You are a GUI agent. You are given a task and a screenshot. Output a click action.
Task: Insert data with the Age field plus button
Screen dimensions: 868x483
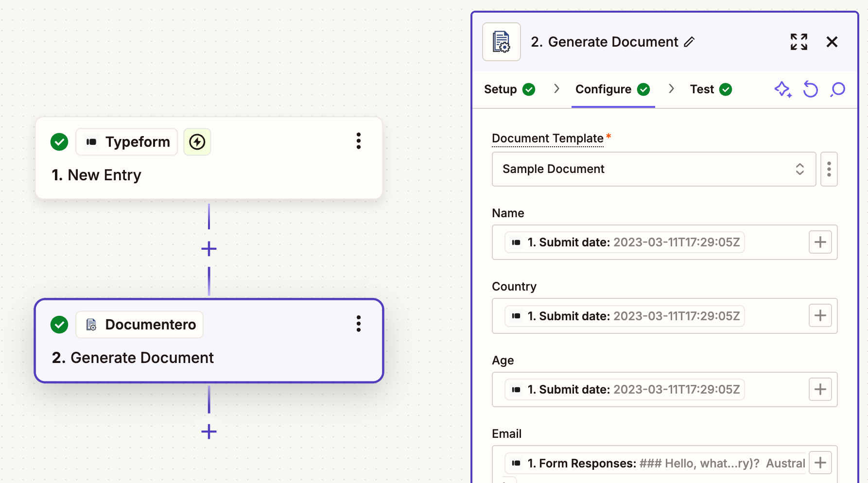(x=820, y=389)
